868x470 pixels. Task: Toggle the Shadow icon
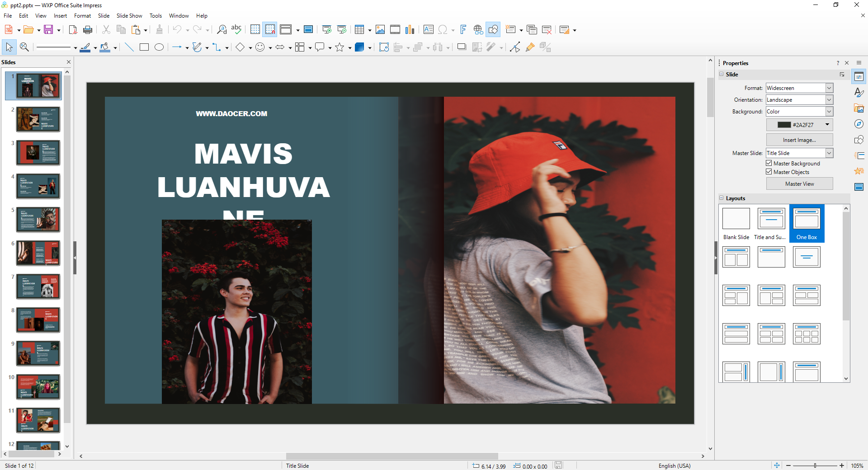pos(462,47)
